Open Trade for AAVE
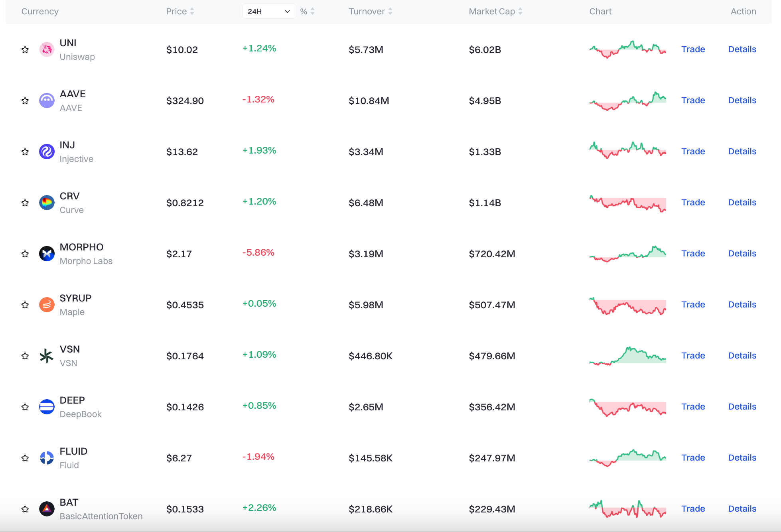The image size is (781, 532). pyautogui.click(x=693, y=100)
